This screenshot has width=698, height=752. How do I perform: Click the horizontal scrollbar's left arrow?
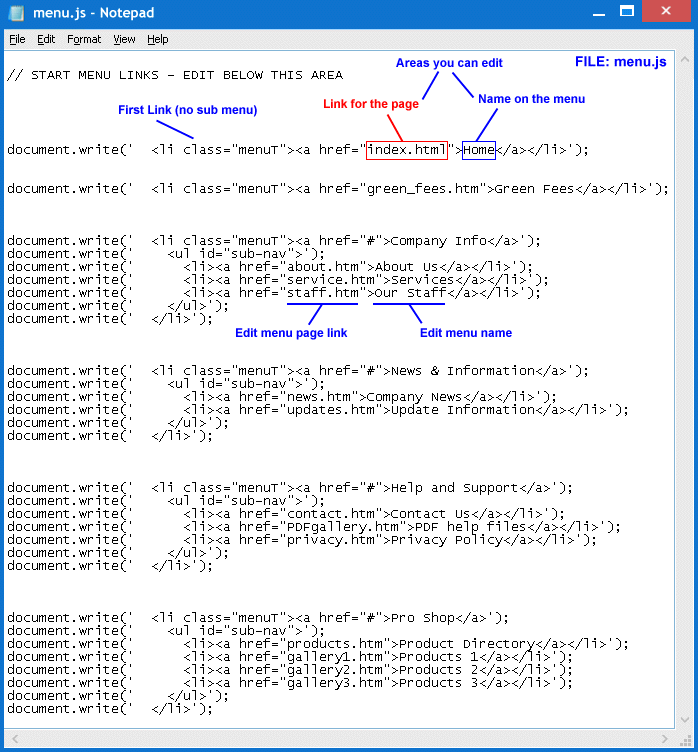point(12,739)
